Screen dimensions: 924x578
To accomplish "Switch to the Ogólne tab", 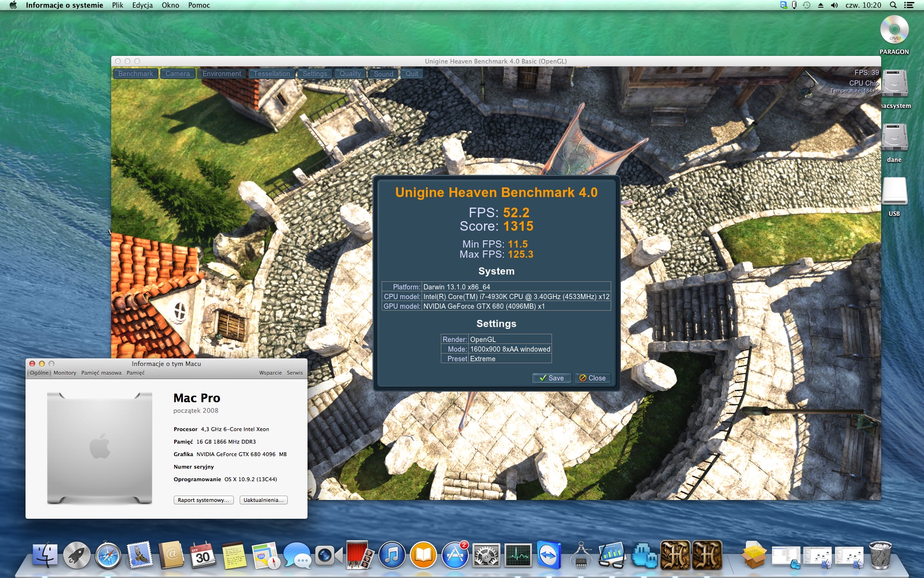I will [x=39, y=373].
